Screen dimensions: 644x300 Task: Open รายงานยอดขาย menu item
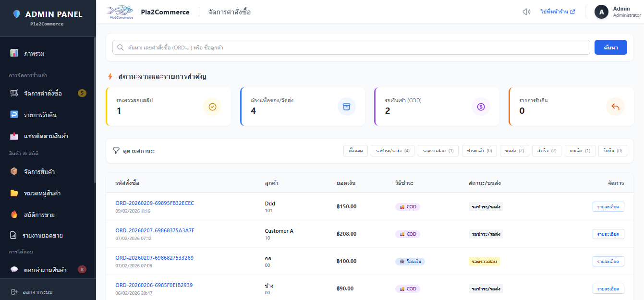(x=48, y=236)
